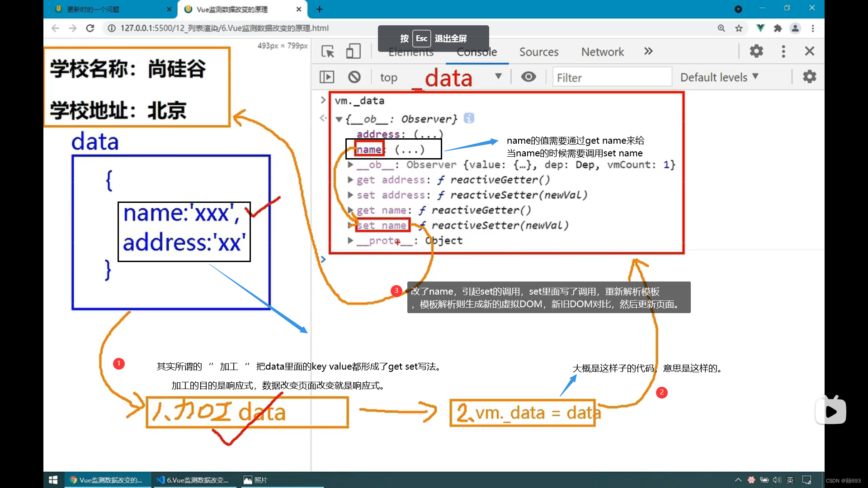Click the DevTools three-dot customize menu
The height and width of the screenshot is (488, 868).
783,51
